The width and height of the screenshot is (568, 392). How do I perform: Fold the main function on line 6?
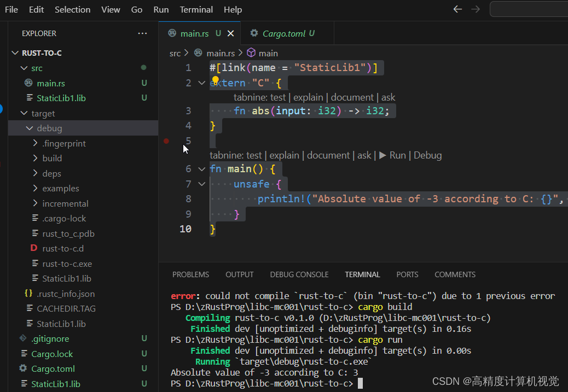tap(202, 169)
